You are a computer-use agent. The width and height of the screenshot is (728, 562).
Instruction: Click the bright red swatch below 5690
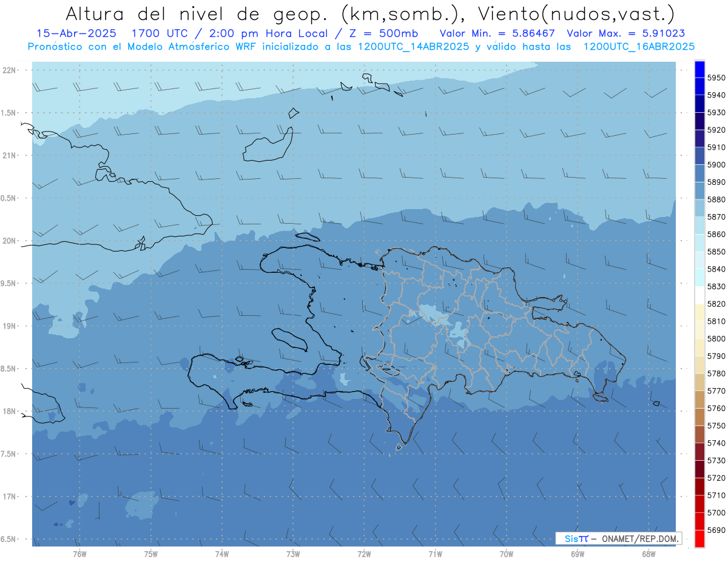(699, 538)
